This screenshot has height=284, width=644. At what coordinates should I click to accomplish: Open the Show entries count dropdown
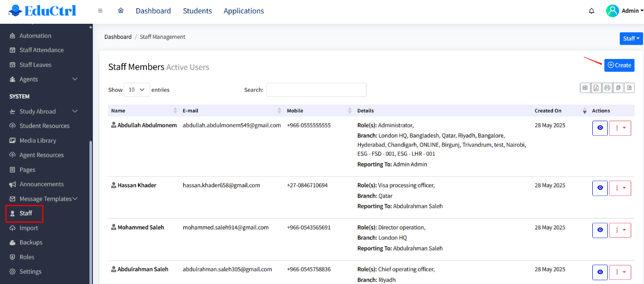click(137, 90)
